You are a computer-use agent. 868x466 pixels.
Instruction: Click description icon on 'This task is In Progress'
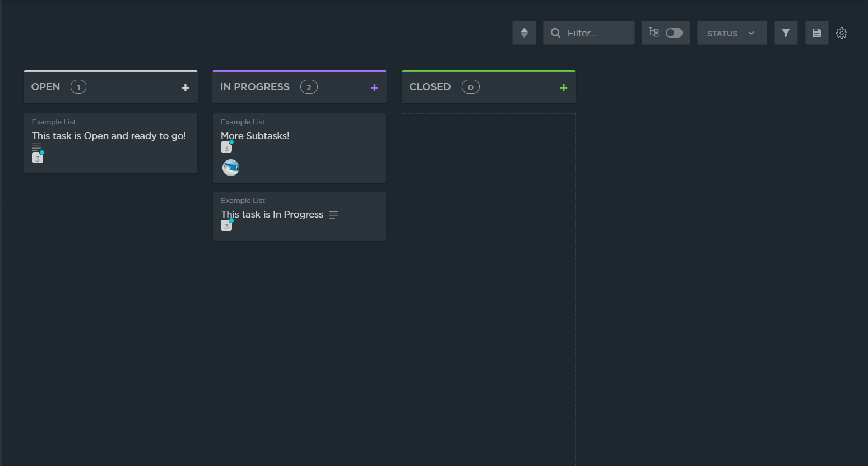coord(333,215)
